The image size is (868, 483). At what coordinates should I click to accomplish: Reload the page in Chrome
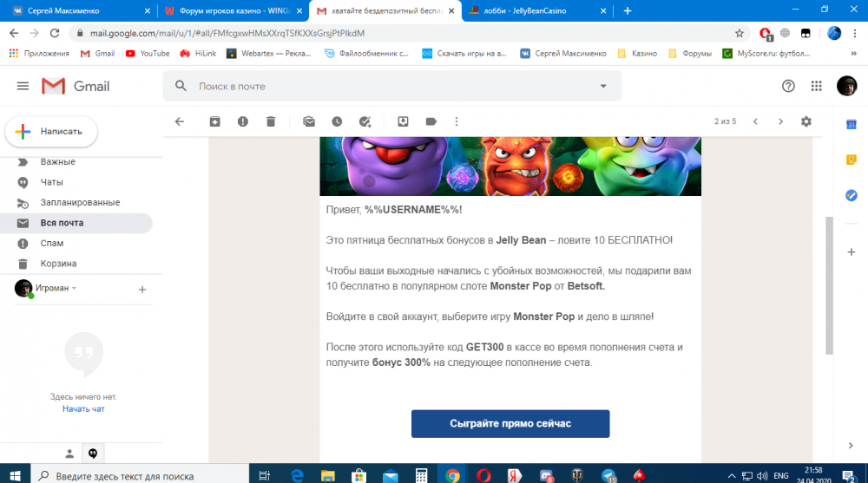click(54, 33)
